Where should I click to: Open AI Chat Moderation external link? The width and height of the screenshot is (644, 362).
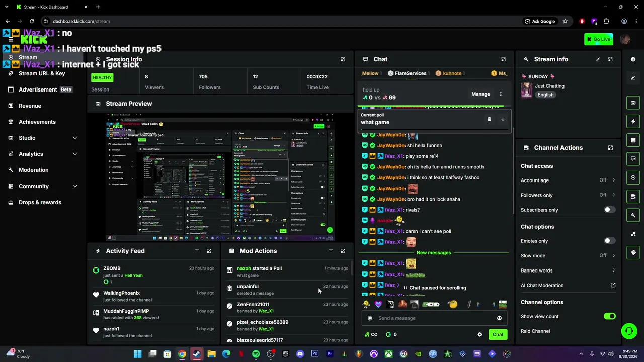[613, 285]
